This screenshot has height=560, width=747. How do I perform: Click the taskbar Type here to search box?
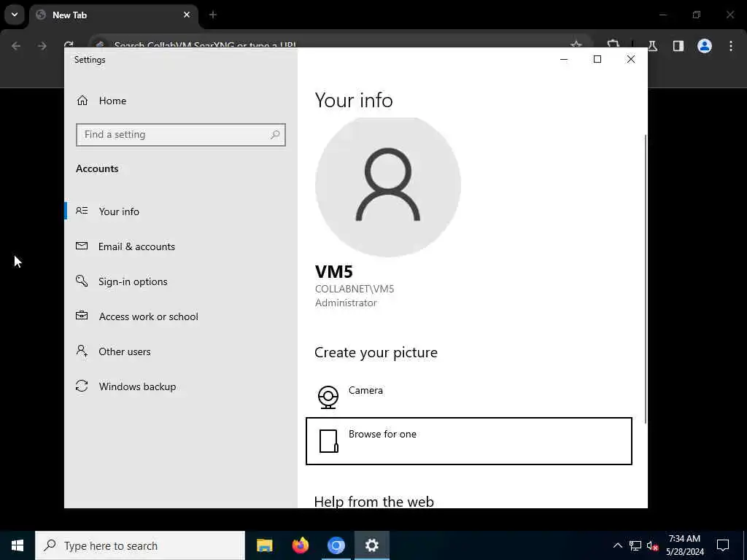(140, 545)
